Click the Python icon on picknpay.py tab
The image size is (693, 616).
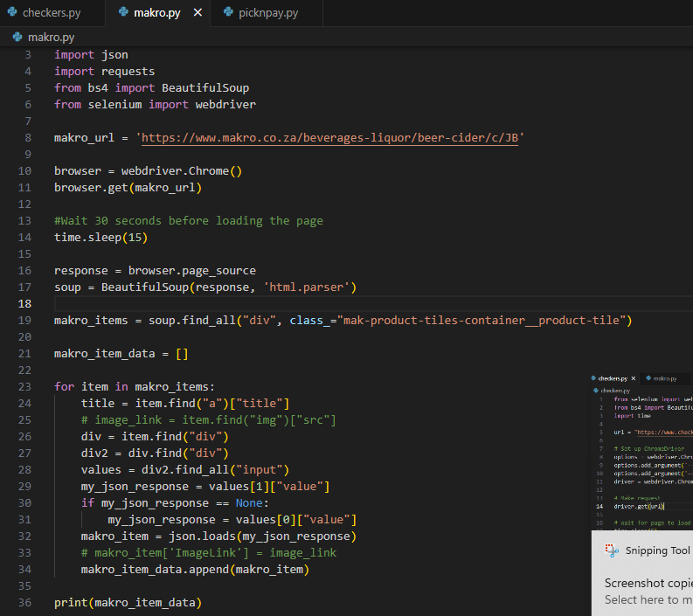click(x=228, y=12)
